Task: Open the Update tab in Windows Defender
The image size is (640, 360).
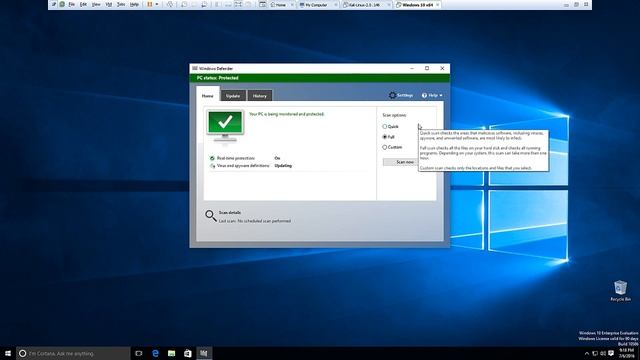Action: 233,96
